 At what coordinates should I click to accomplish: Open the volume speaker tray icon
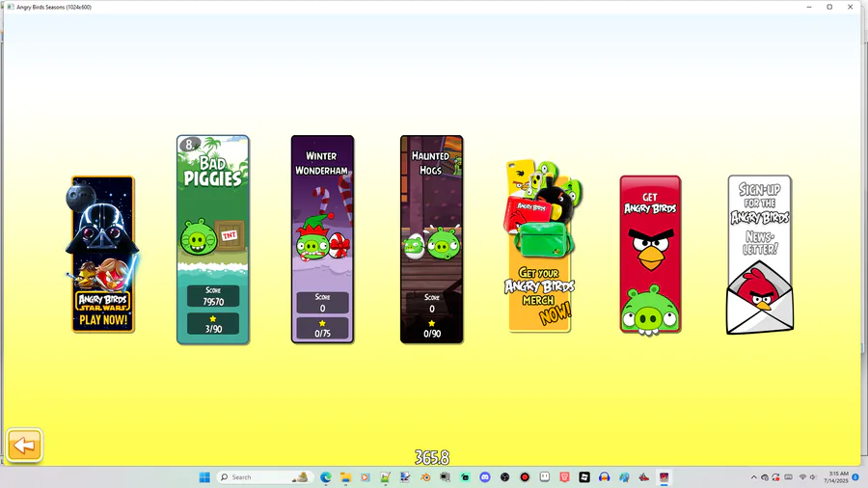pos(813,477)
